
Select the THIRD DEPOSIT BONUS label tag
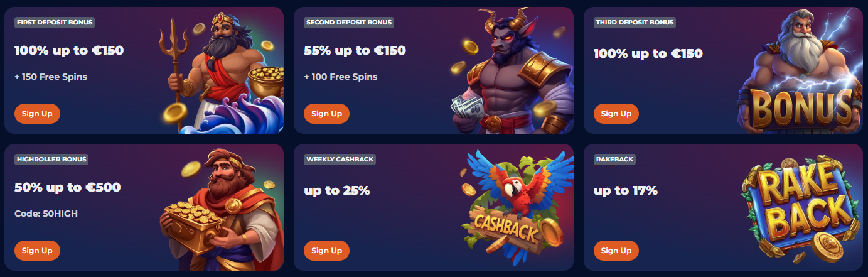(635, 23)
